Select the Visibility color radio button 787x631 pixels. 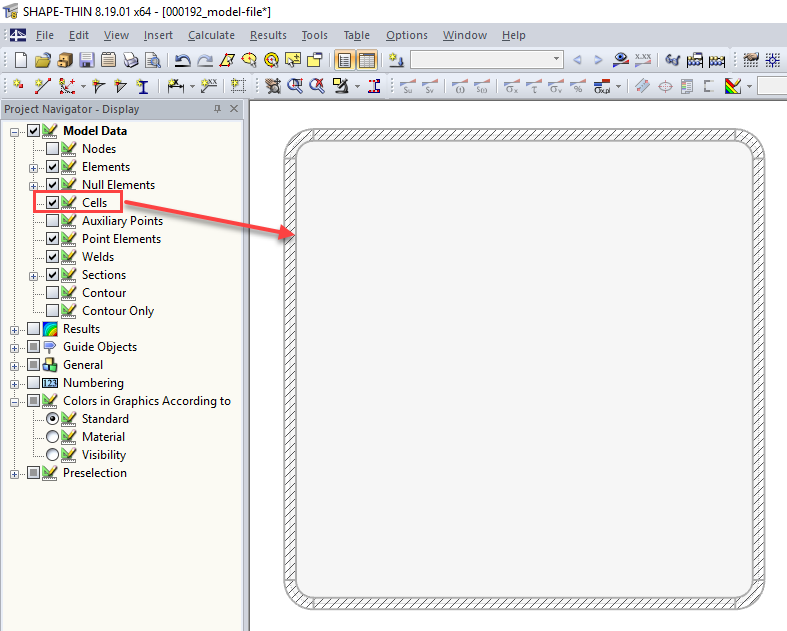click(53, 455)
